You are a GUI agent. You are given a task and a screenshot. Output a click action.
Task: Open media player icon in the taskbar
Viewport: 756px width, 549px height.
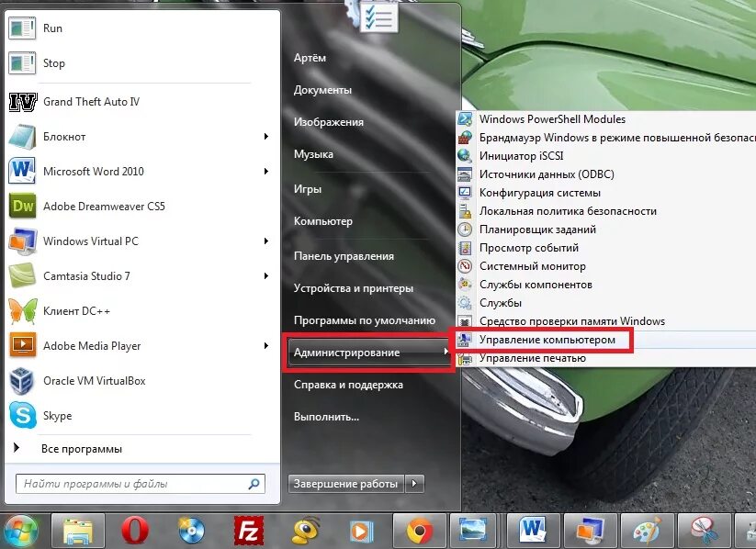362,532
